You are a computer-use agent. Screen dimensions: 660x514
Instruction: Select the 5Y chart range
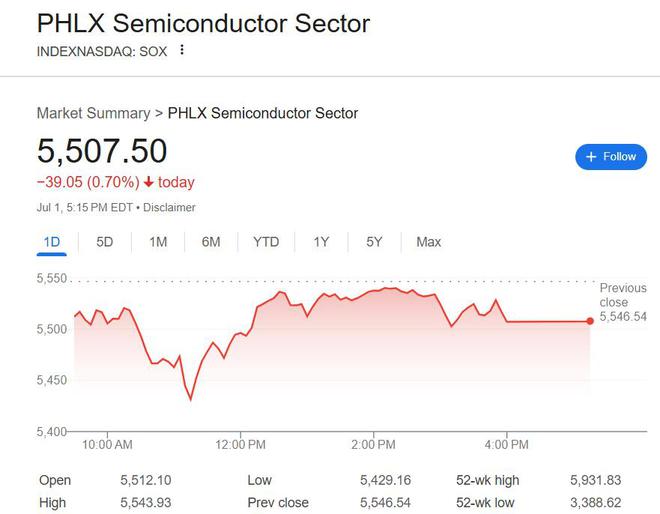point(374,242)
